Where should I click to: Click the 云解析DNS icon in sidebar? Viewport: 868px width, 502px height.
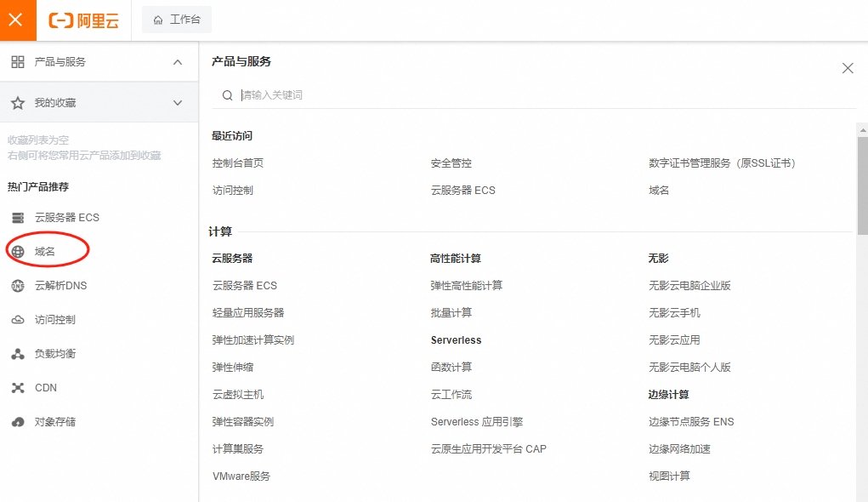coord(18,286)
